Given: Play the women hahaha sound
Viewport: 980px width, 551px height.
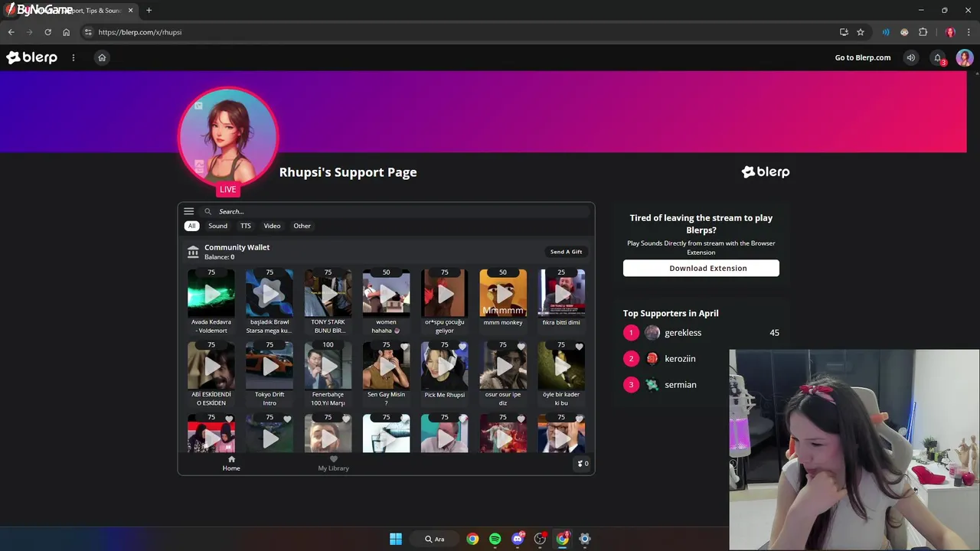Looking at the screenshot, I should [x=386, y=293].
